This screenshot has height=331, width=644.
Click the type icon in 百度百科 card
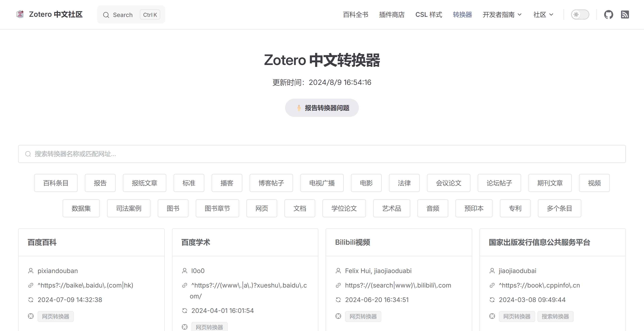click(x=31, y=316)
